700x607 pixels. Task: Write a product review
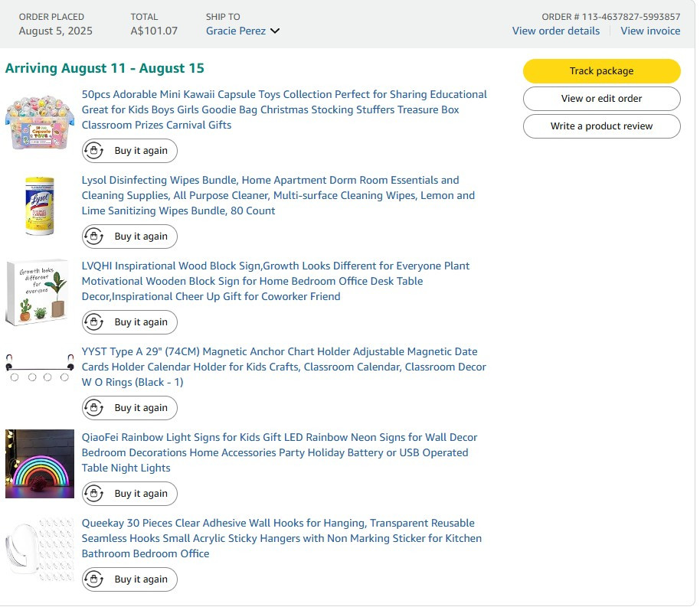pos(601,126)
